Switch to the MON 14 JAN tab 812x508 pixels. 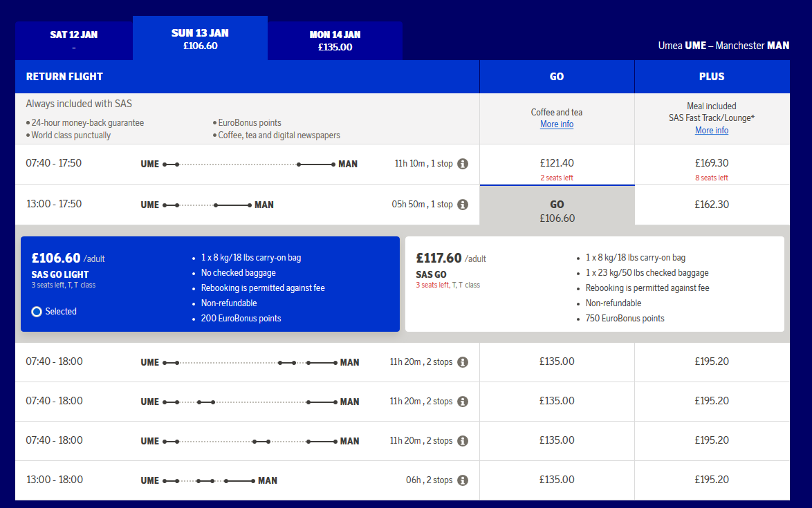335,40
